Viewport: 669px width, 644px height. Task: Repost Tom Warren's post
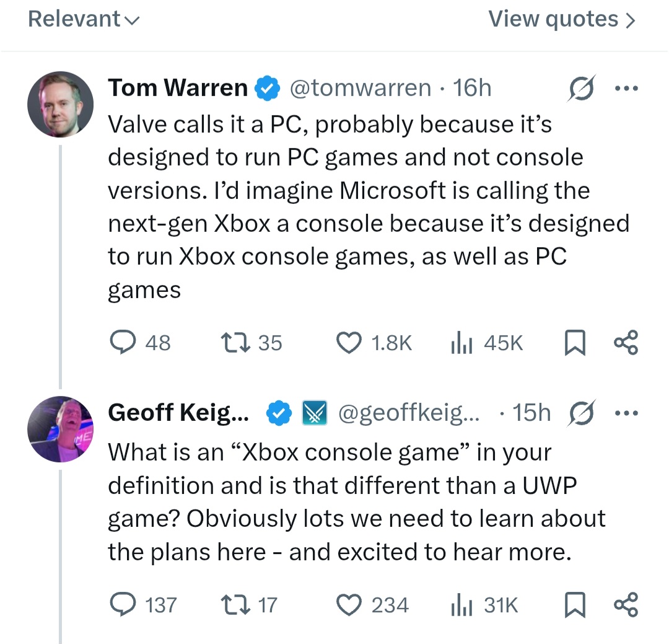point(234,342)
